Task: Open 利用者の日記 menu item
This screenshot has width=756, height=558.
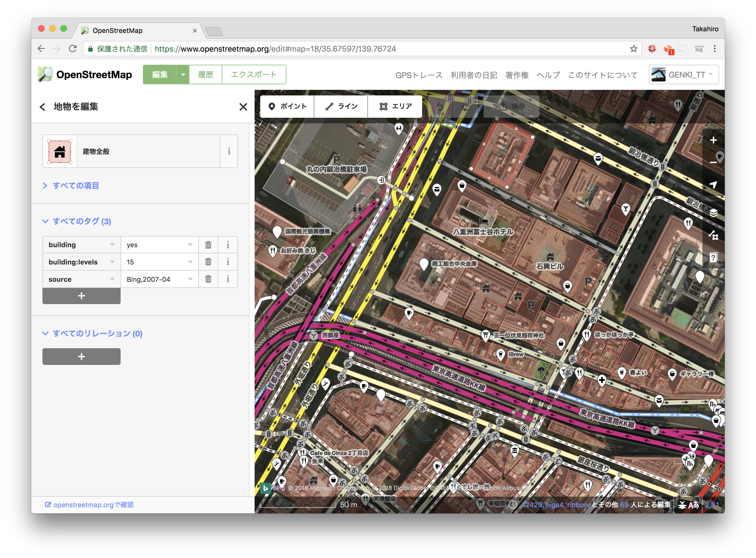Action: pos(474,75)
